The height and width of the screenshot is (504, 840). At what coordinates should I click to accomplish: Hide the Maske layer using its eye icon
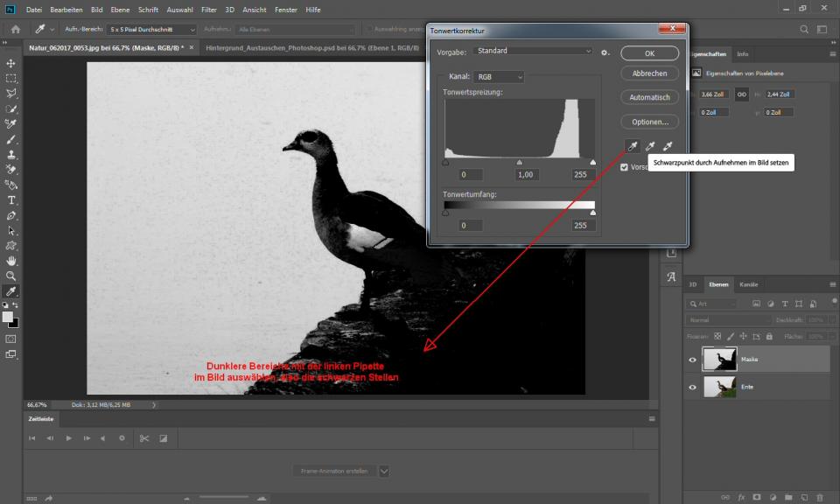693,360
